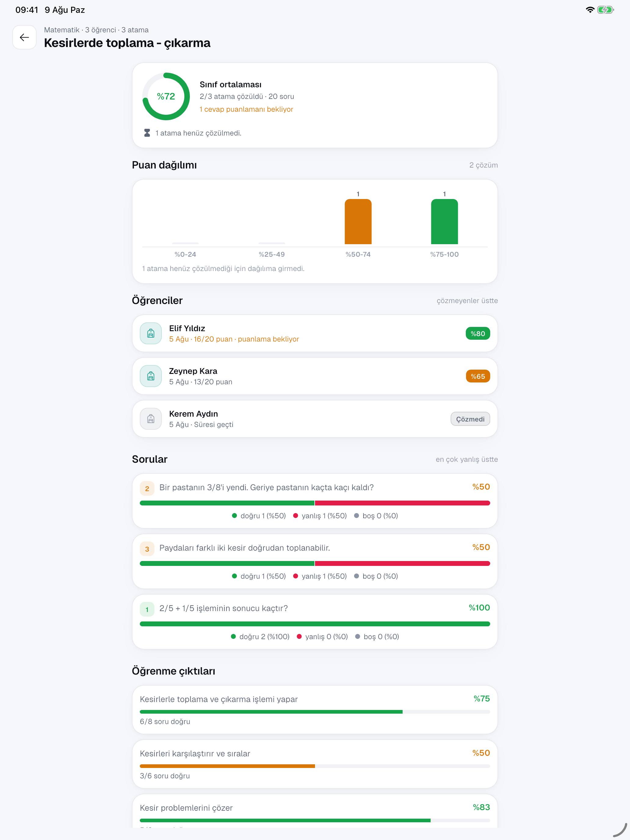This screenshot has height=840, width=630.
Task: Click 'Kesirlerle toplama ve çıkarma işlemi yapar'
Action: click(x=219, y=699)
